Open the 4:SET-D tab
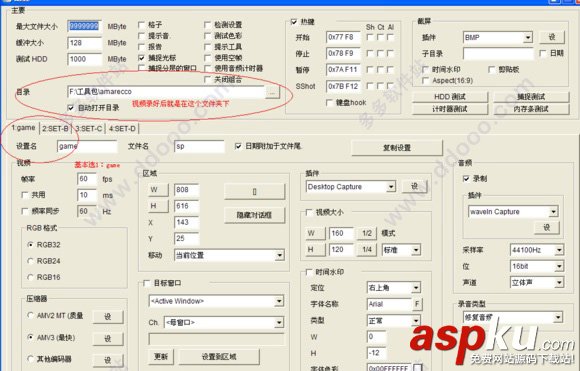Image resolution: width=580 pixels, height=371 pixels. pyautogui.click(x=122, y=129)
